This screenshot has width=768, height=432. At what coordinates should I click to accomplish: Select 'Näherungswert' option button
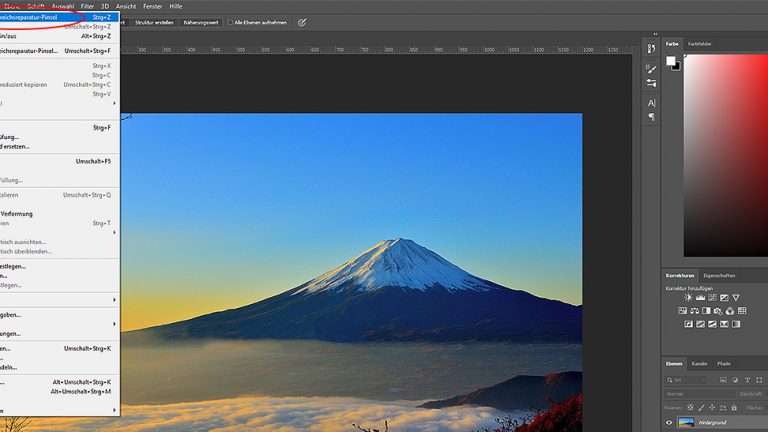pos(201,23)
